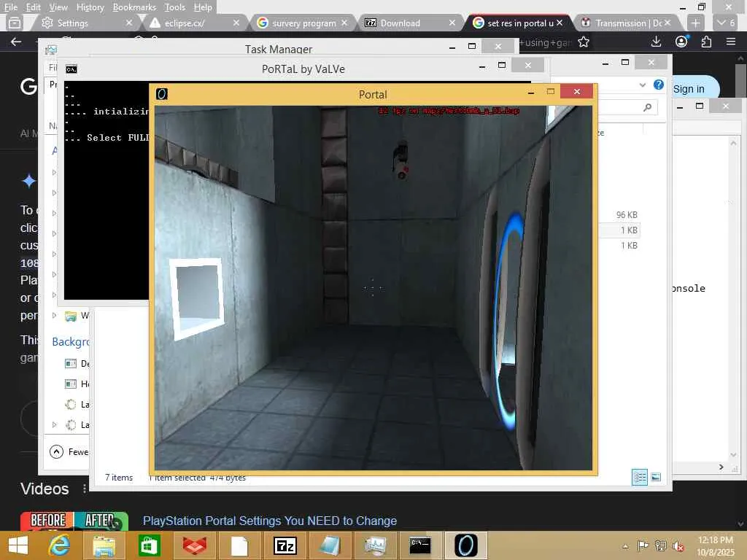Viewport: 747px width, 560px height.
Task: Open the muted volume tray icon
Action: (678, 545)
